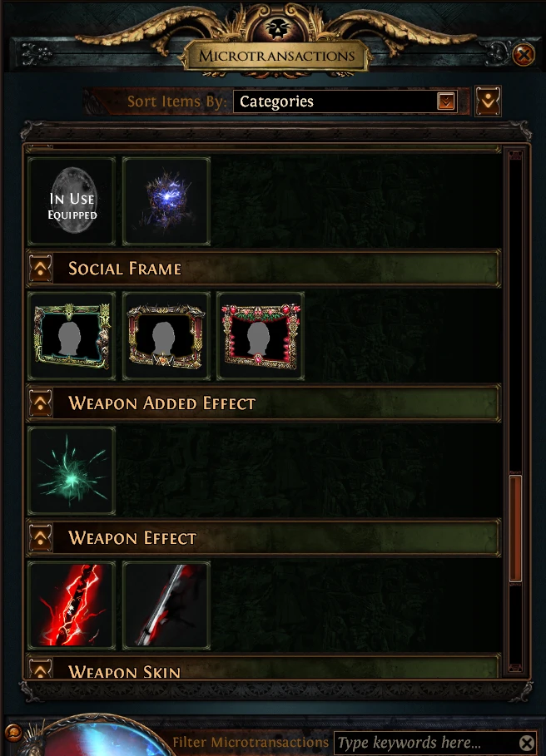
Task: Select the red lightning weapon effect
Action: click(72, 605)
